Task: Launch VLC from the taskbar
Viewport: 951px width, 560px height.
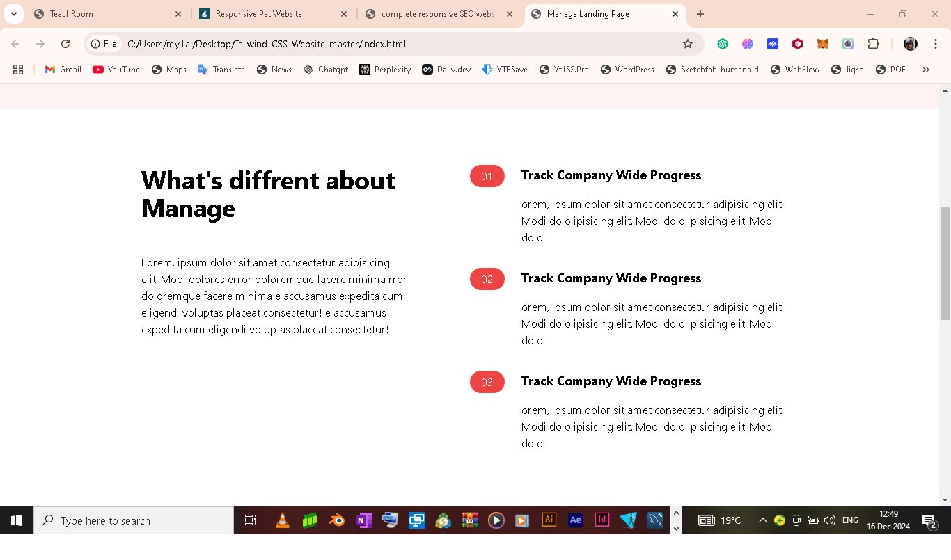Action: click(x=283, y=520)
